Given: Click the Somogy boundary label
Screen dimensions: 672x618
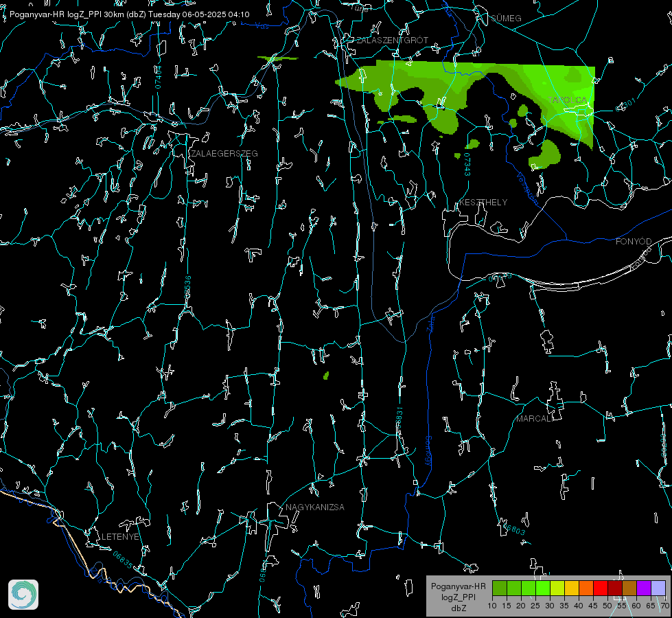Looking at the screenshot, I should pyautogui.click(x=428, y=450).
